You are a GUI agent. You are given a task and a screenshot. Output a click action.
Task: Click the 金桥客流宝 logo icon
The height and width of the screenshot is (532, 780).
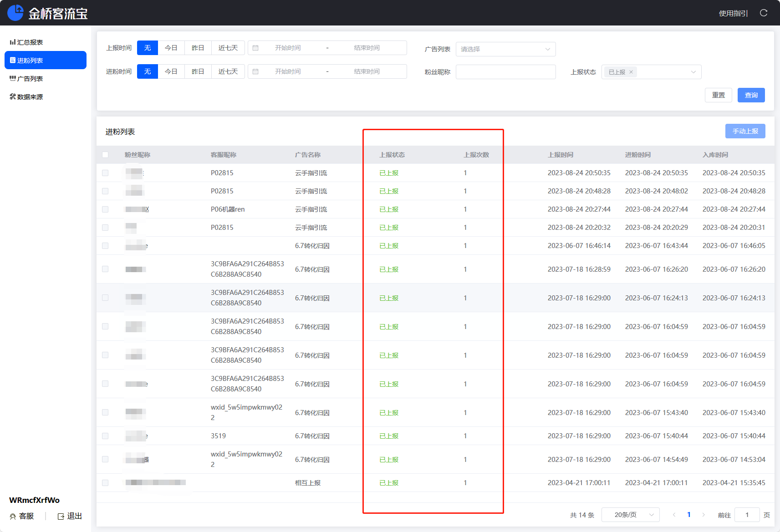coord(15,13)
